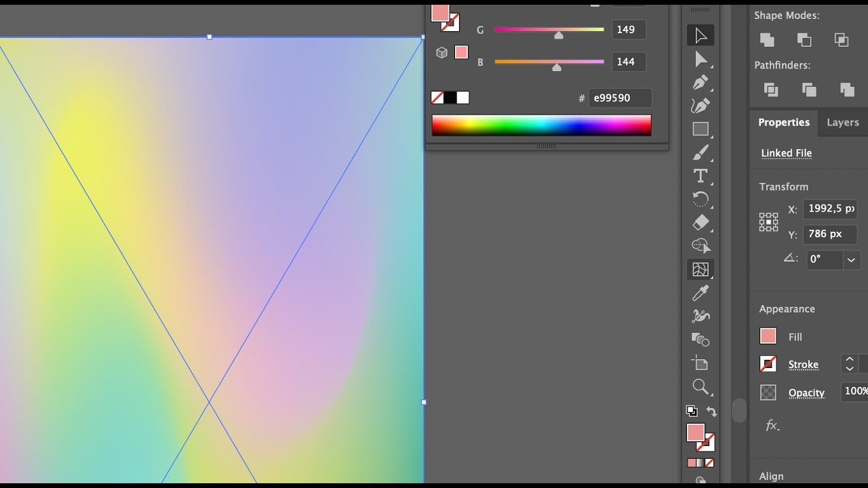Viewport: 868px width, 488px height.
Task: Select the Shape Builder tool
Action: pyautogui.click(x=701, y=245)
